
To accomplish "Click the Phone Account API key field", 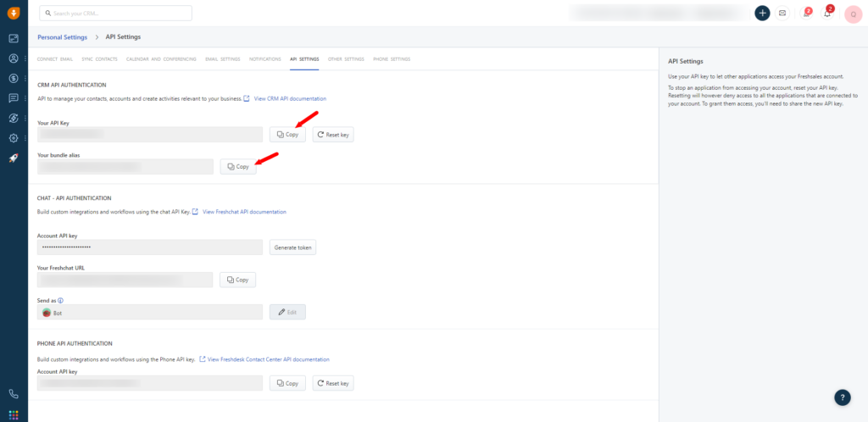I will (149, 383).
